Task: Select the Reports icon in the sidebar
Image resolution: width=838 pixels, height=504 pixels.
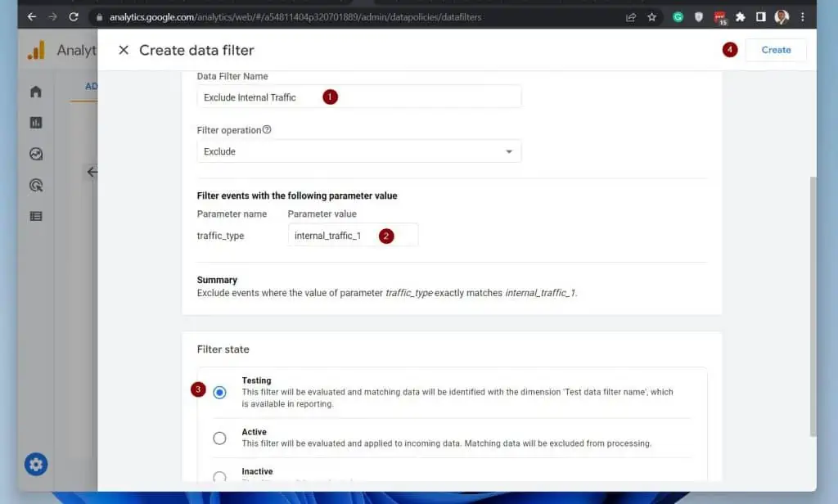Action: click(x=36, y=122)
